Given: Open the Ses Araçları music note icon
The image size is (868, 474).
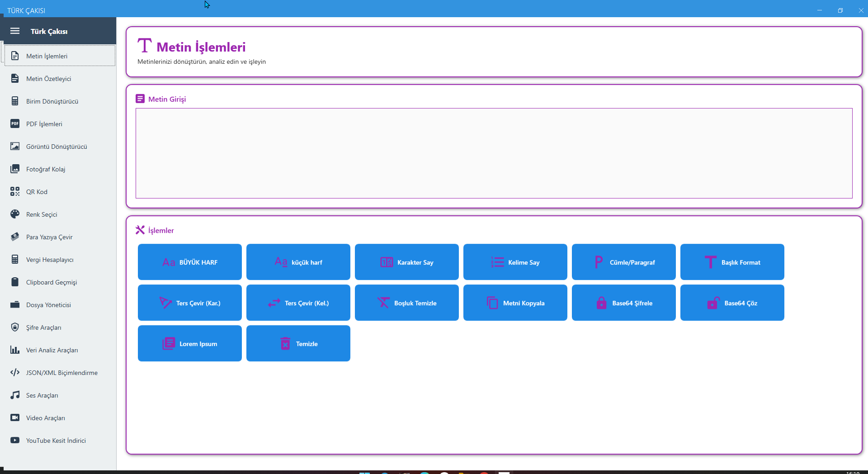Looking at the screenshot, I should [15, 395].
